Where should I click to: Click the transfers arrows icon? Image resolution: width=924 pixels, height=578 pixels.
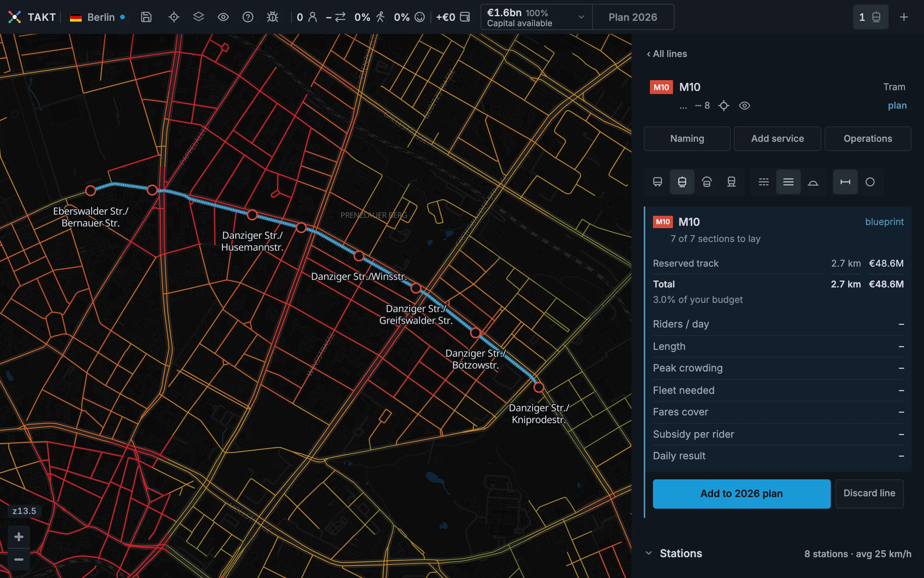340,17
